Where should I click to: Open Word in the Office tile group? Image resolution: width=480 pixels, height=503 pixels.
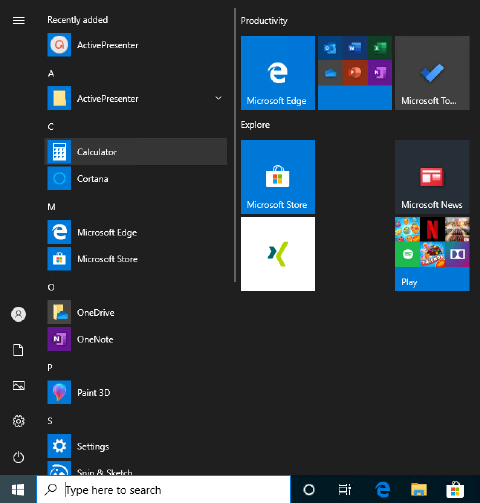click(355, 48)
